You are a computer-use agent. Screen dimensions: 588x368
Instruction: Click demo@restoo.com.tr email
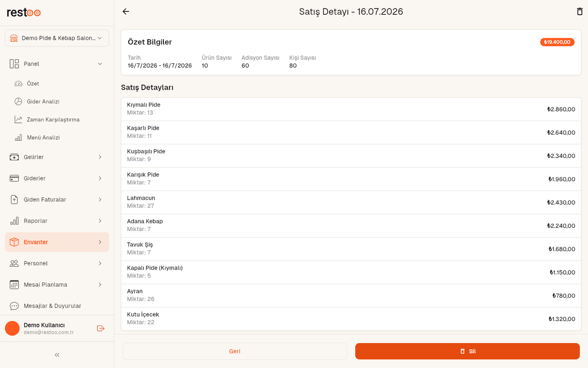coord(49,332)
